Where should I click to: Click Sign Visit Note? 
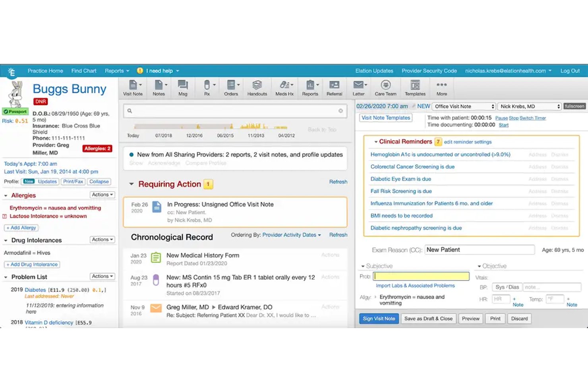(379, 319)
